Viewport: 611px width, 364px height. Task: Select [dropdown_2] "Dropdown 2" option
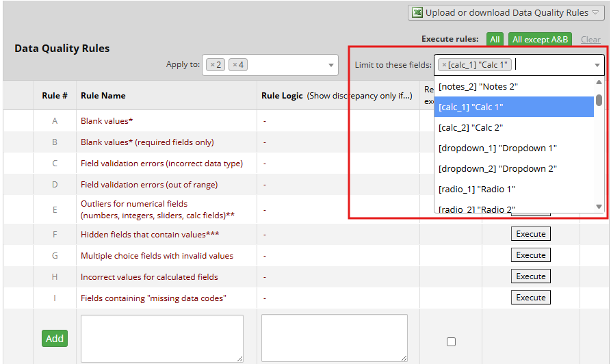514,169
